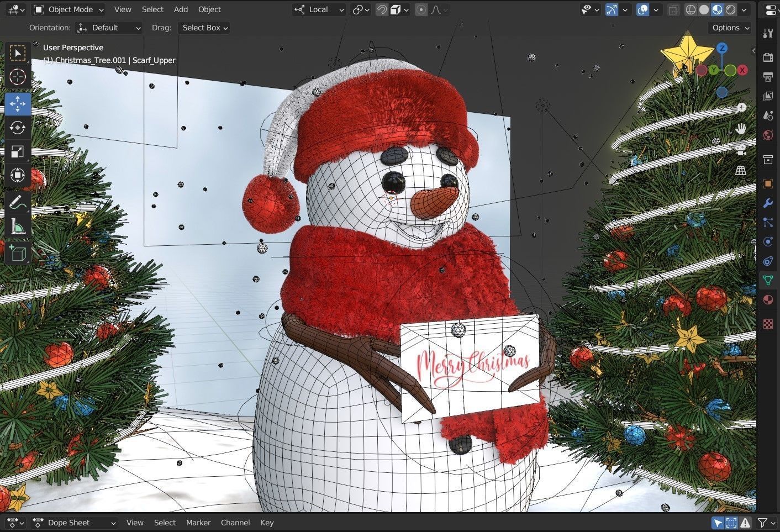Switch to material preview shading

click(x=717, y=9)
